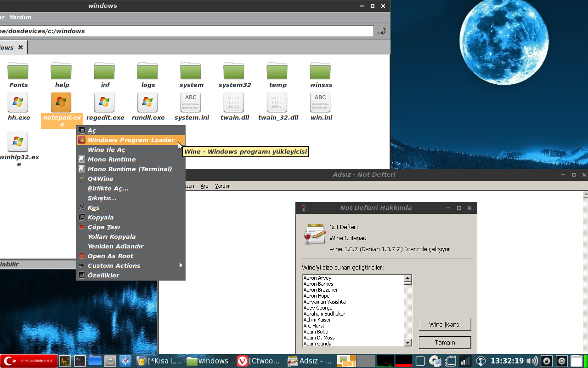Screen dimensions: 588x368
Task: Click the developer list's down arrow
Action: click(407, 343)
